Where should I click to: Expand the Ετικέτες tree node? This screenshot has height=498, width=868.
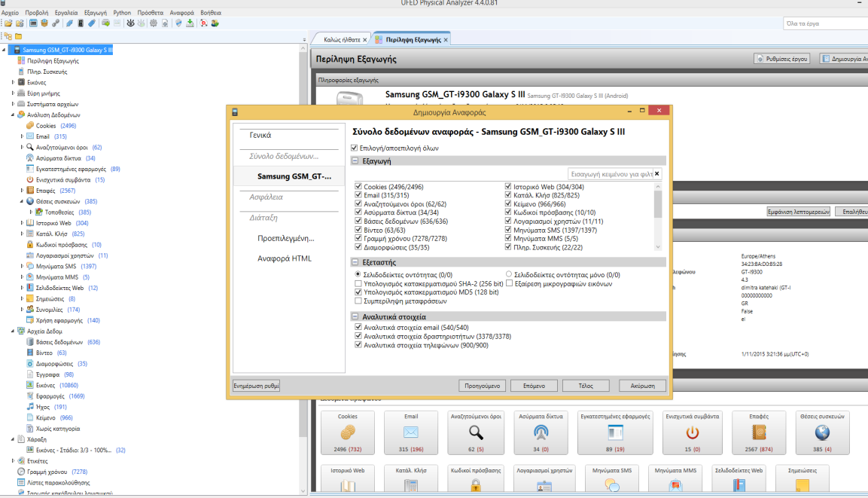tap(14, 460)
